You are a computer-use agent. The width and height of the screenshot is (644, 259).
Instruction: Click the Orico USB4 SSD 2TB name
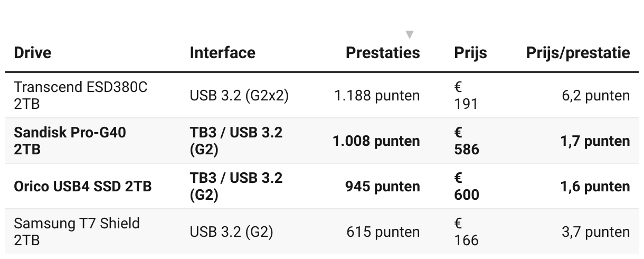click(x=83, y=187)
